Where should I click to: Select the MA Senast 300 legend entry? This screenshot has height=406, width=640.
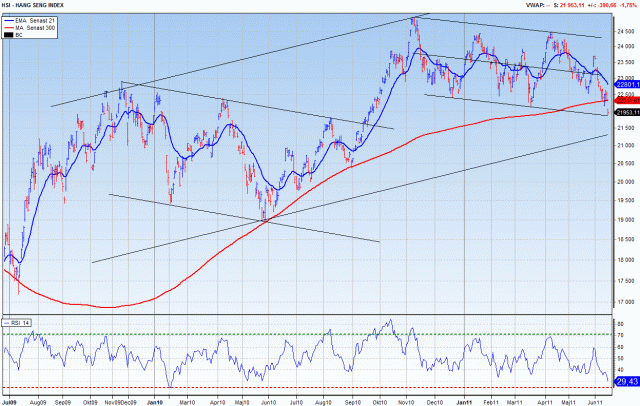tap(40, 27)
